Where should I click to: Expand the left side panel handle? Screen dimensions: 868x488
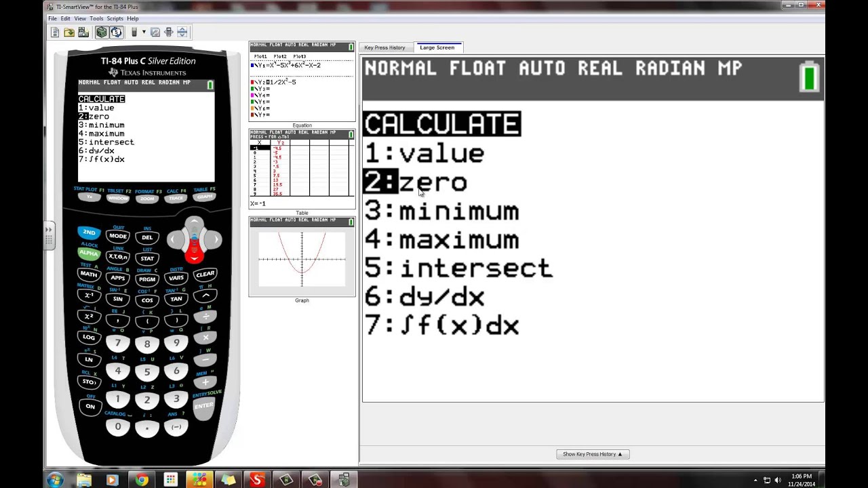point(49,235)
